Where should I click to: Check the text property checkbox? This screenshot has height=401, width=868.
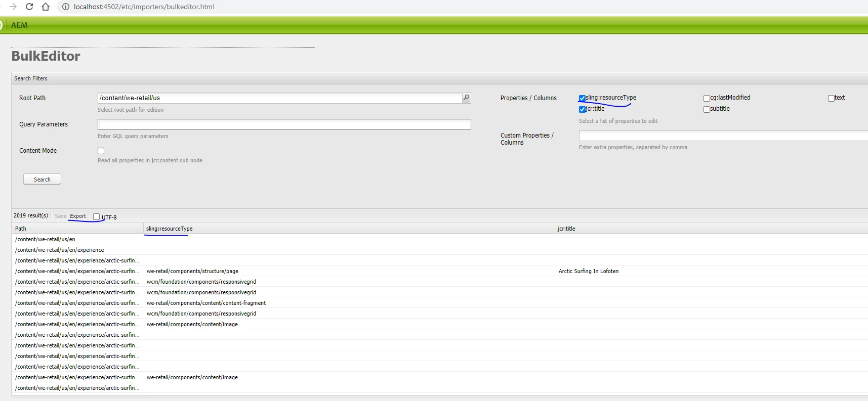tap(831, 98)
